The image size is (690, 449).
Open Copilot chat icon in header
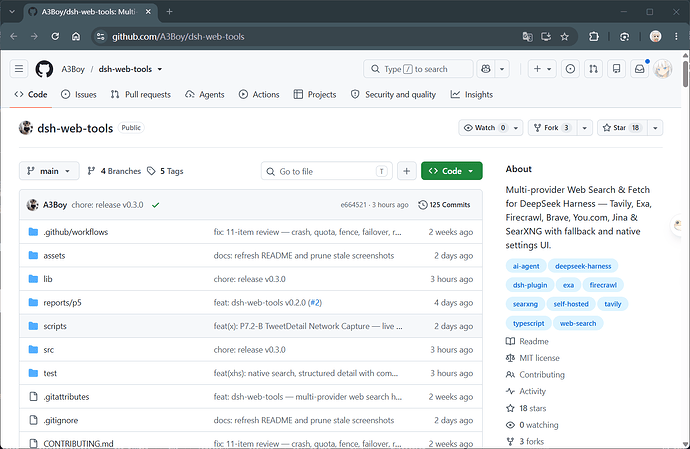486,69
